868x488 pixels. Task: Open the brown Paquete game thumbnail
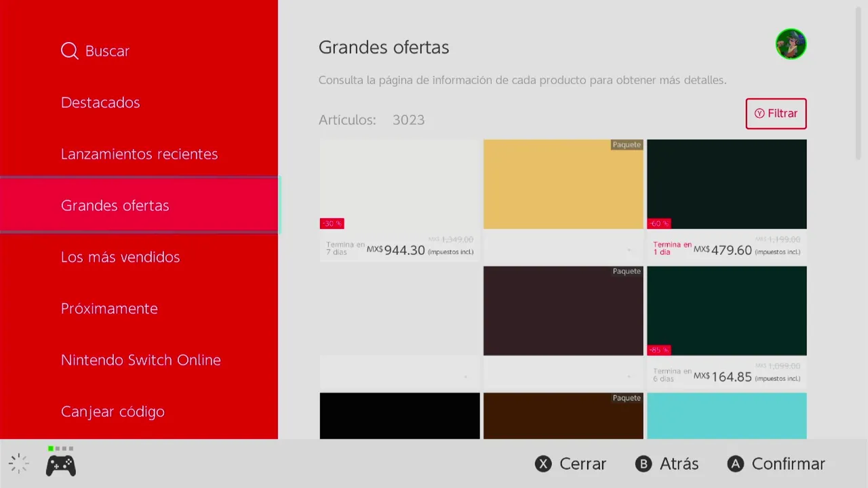[563, 415]
